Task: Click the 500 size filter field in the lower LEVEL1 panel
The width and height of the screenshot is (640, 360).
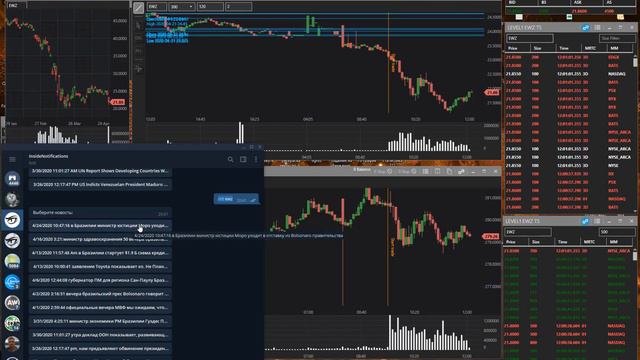Action: click(617, 232)
